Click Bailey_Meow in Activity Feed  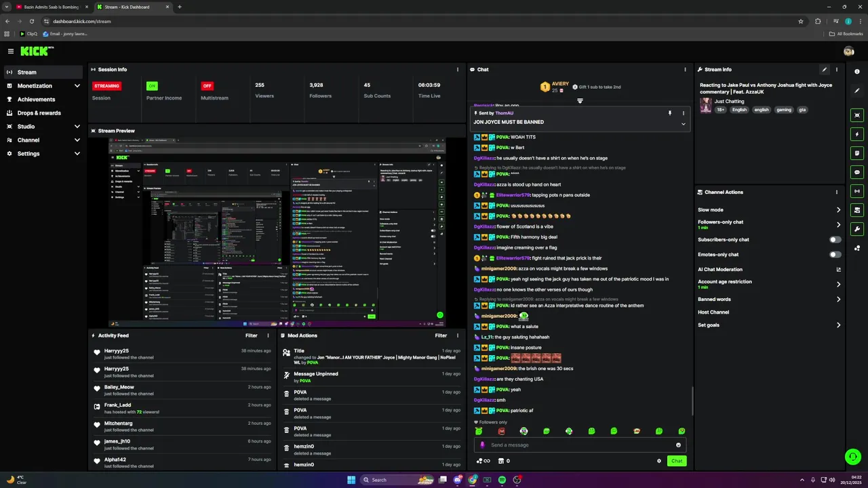[x=119, y=387]
